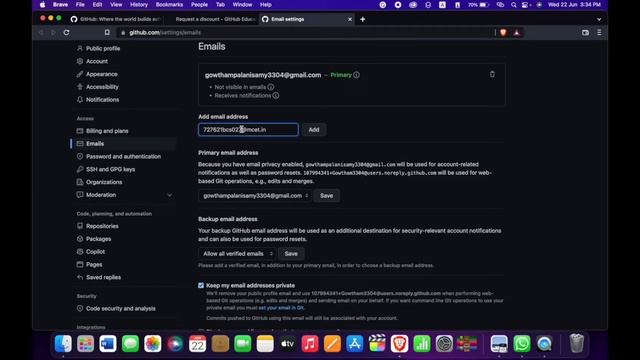Open a new browser tab
The image size is (640, 360).
pos(362,19)
